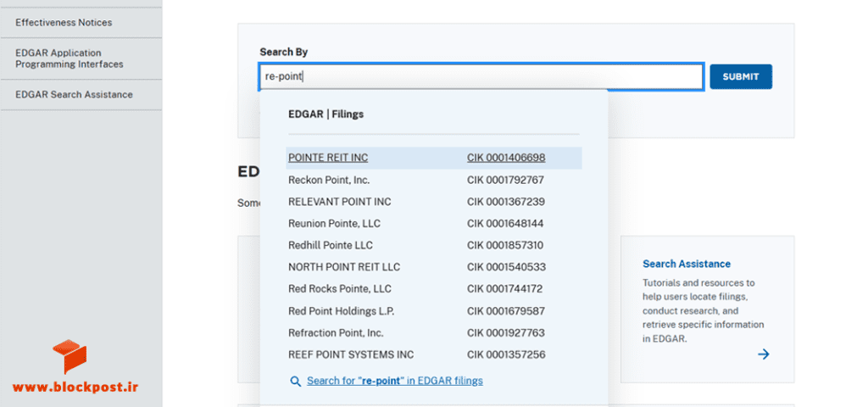Click CIK 0001744172 entry
The image size is (868, 407).
[x=505, y=289]
